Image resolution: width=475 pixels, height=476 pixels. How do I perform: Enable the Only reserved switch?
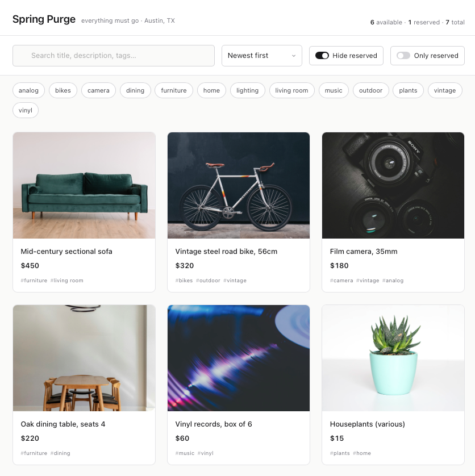point(403,56)
